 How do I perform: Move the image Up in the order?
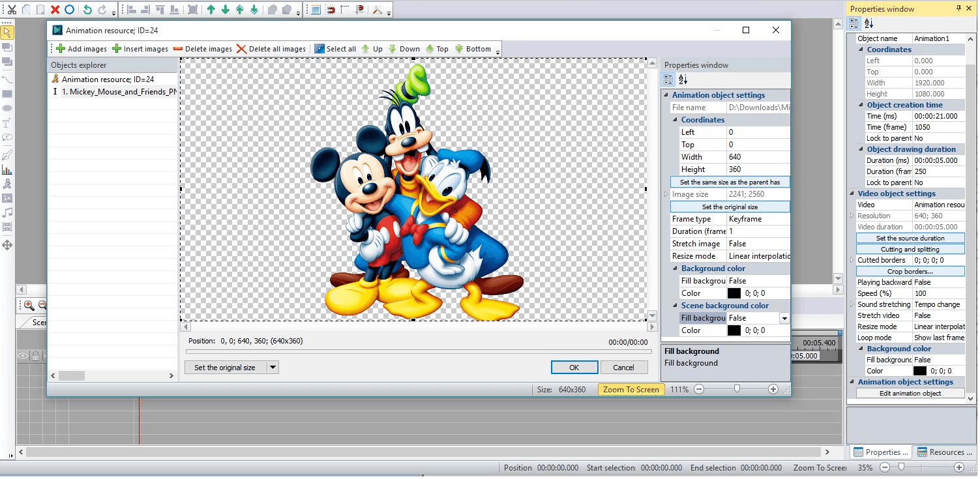372,49
